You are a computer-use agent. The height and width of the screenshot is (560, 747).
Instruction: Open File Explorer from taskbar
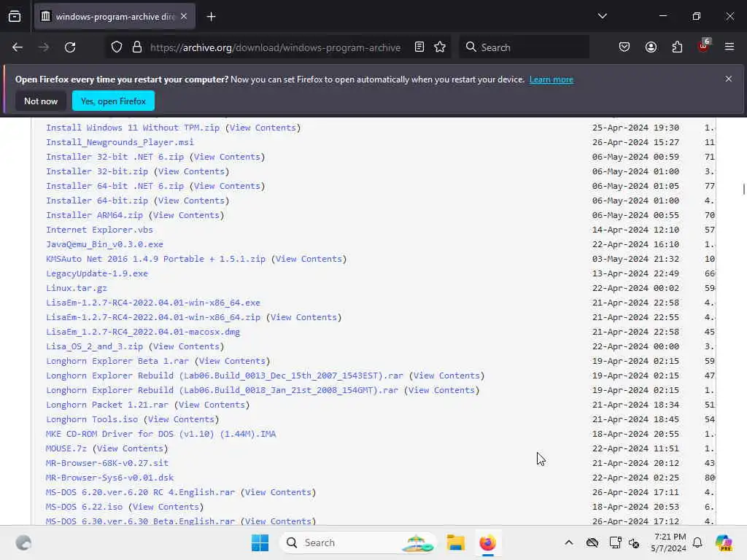pos(455,542)
